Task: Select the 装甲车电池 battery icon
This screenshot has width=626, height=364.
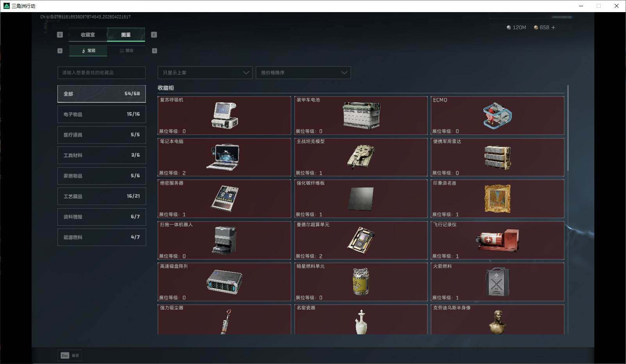Action: pos(361,115)
